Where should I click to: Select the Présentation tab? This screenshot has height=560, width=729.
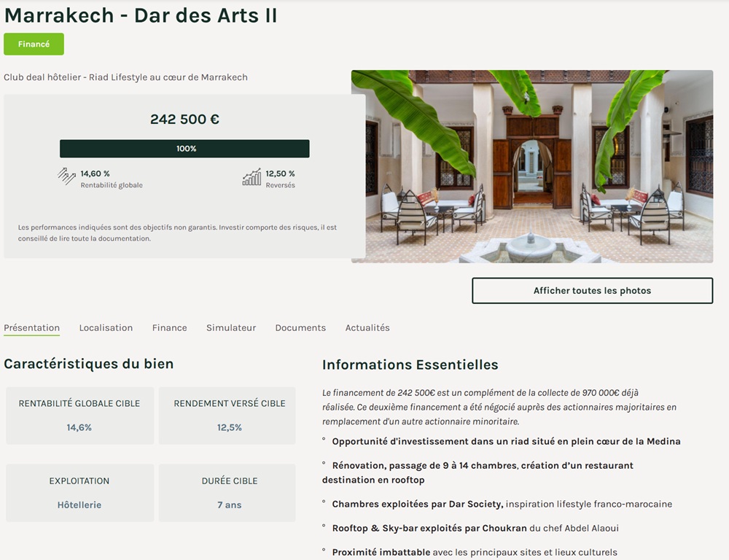coord(32,328)
